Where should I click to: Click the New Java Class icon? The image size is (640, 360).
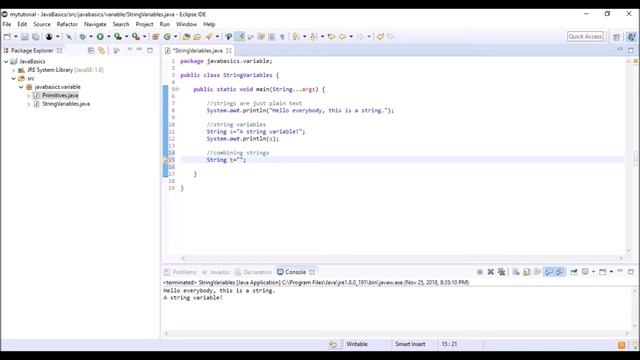pyautogui.click(x=167, y=37)
